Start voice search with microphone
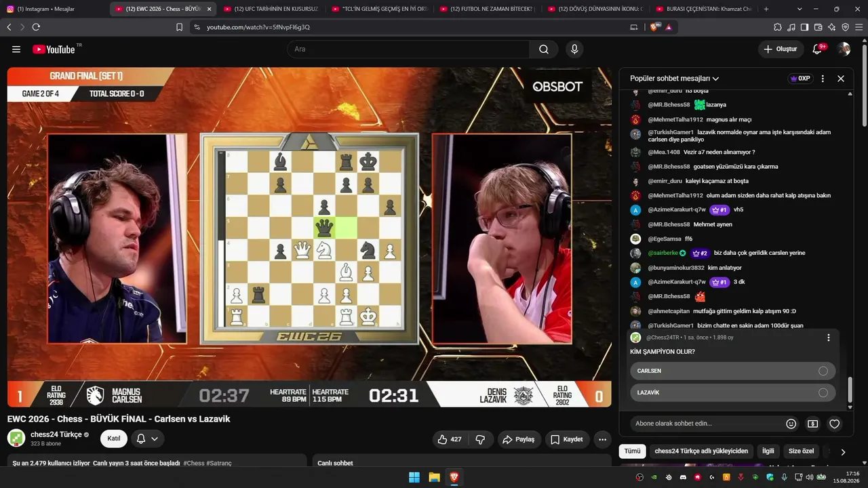 point(574,49)
